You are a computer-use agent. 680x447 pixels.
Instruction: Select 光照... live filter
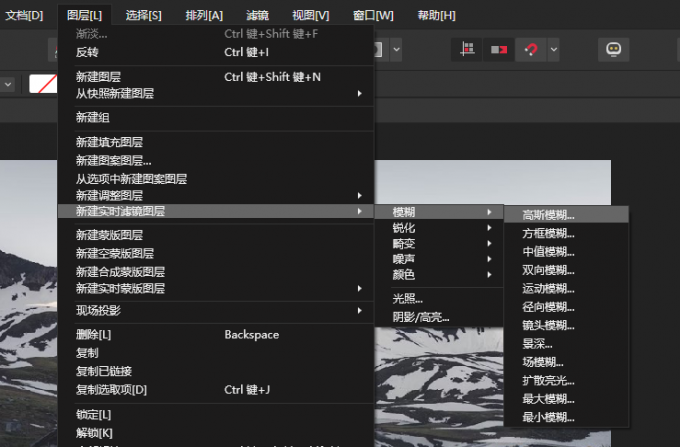[x=439, y=299]
